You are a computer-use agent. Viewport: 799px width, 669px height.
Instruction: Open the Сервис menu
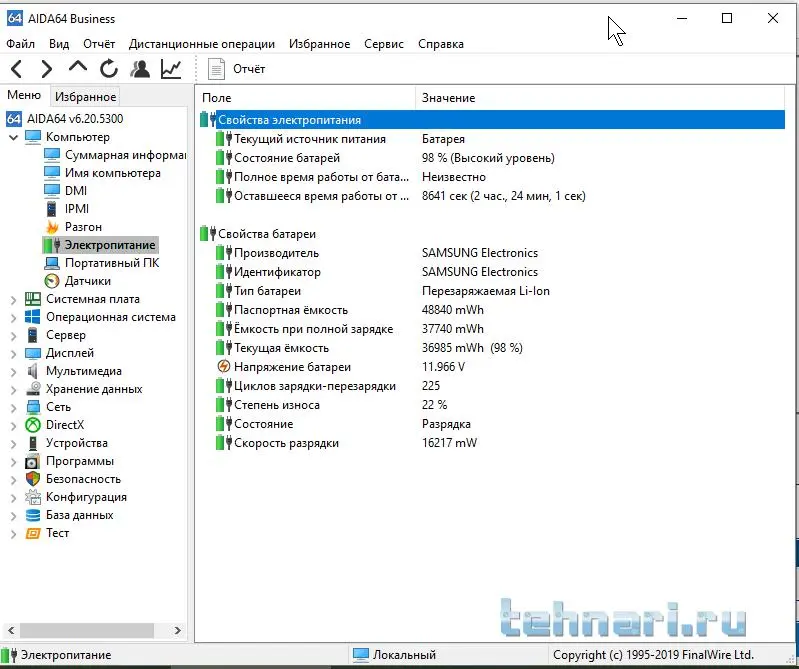point(384,44)
